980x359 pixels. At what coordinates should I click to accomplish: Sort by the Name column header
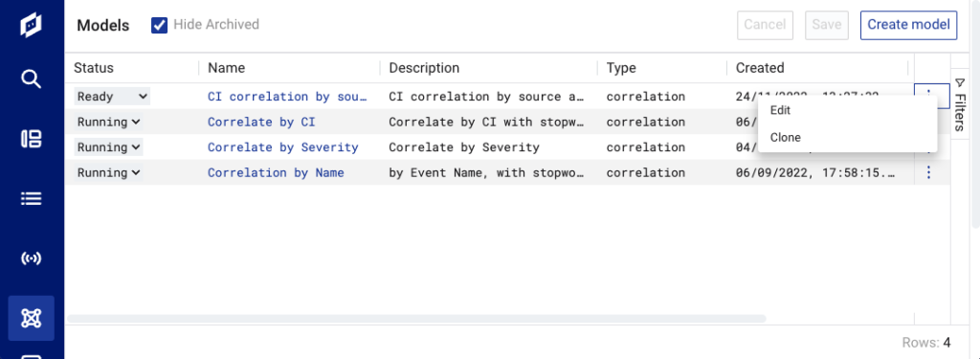[226, 68]
